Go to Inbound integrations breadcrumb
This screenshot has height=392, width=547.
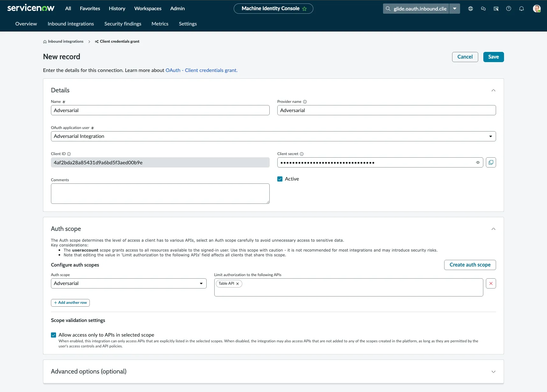tap(66, 42)
